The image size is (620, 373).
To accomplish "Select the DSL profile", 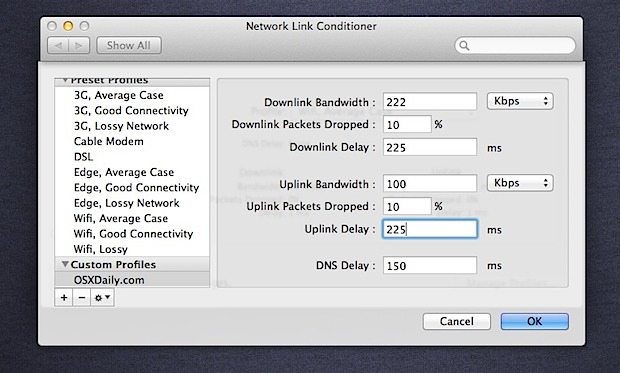I will (132, 157).
